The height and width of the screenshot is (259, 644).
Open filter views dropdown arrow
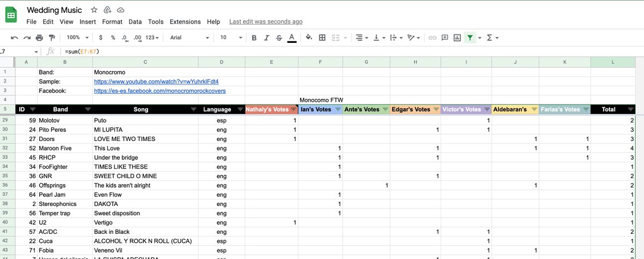(479, 38)
